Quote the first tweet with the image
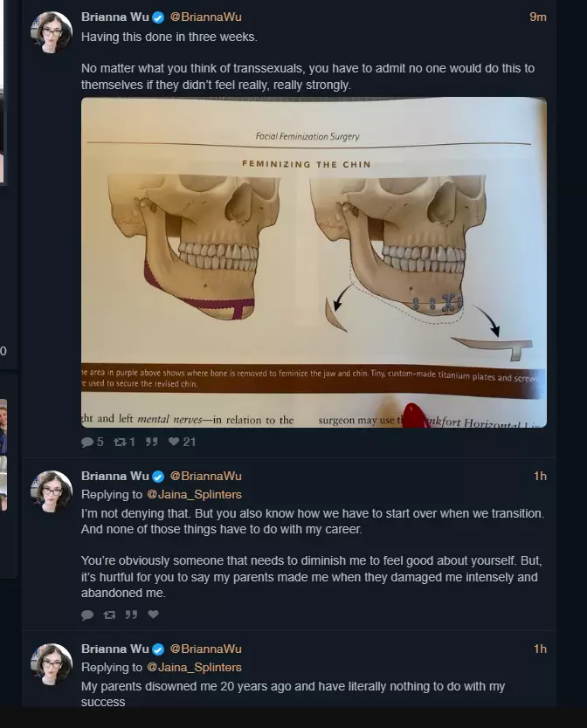Screen dimensions: 587x728 coord(151,442)
